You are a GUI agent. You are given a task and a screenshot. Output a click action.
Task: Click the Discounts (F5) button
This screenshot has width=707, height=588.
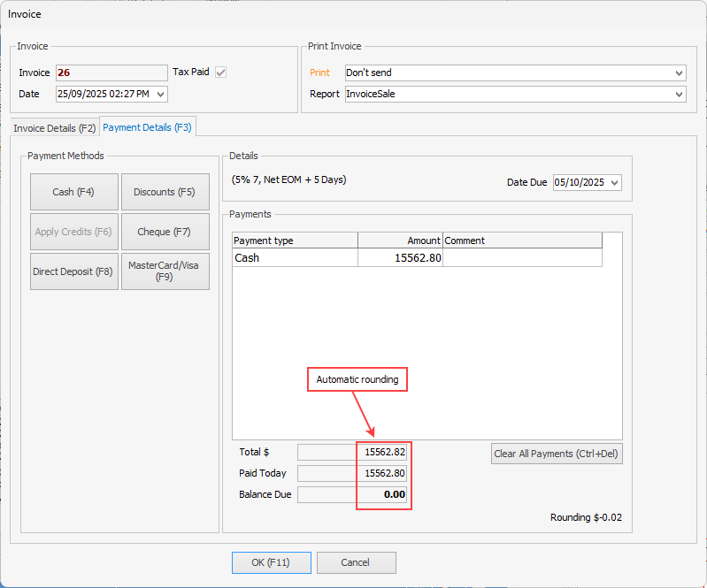(165, 192)
